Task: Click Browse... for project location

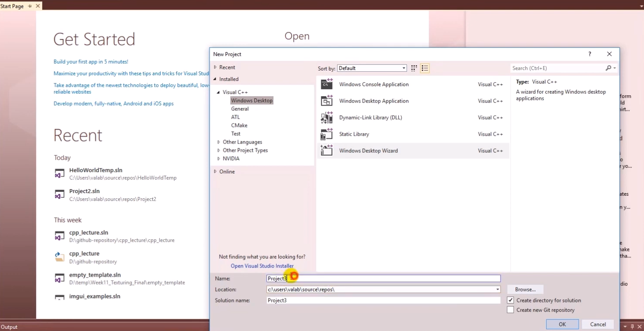Action: tap(525, 289)
